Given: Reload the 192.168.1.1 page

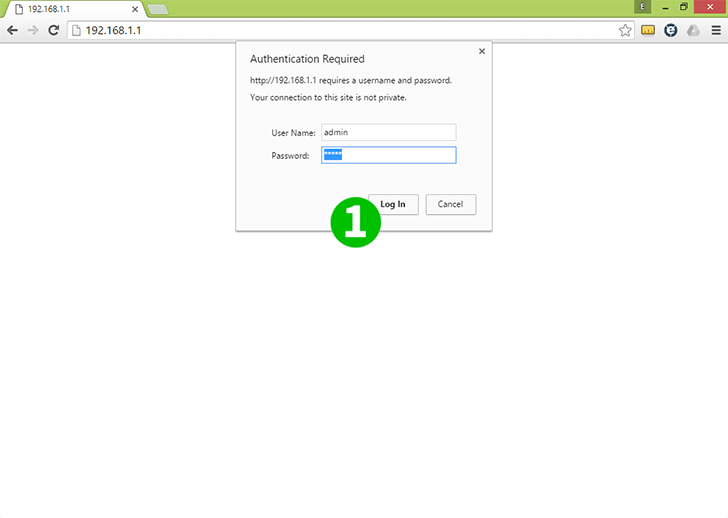Looking at the screenshot, I should coord(54,30).
